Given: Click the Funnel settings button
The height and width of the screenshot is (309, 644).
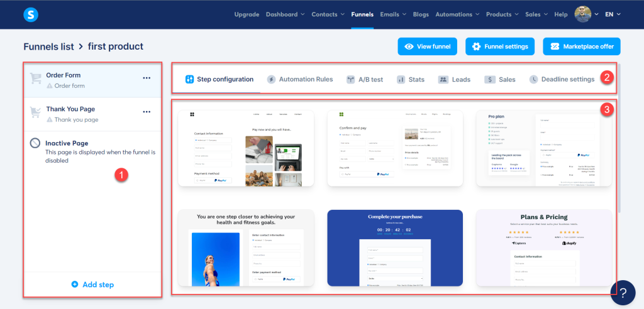Looking at the screenshot, I should (500, 46).
